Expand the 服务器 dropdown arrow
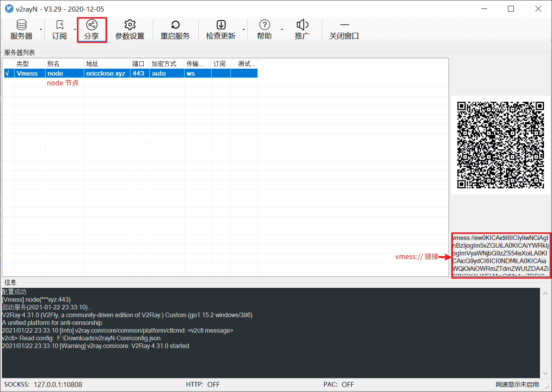The width and height of the screenshot is (552, 392). (x=41, y=30)
